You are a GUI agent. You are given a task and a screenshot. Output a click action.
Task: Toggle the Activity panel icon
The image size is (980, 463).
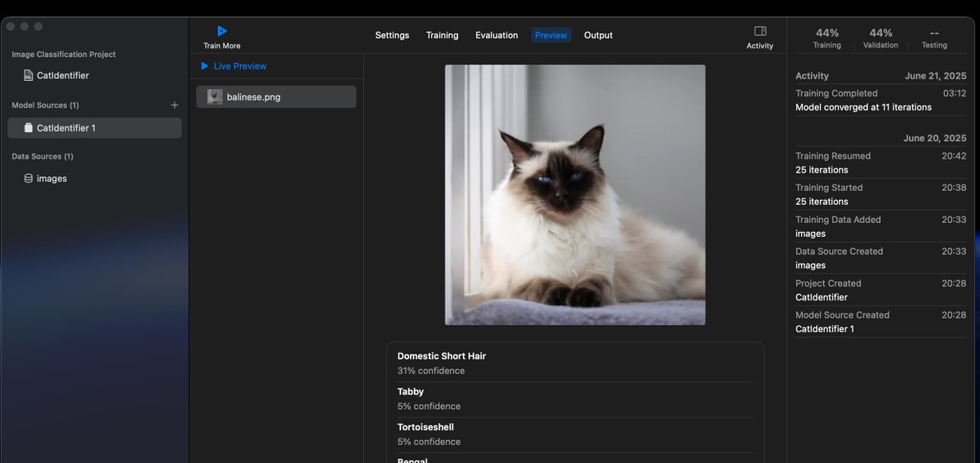click(759, 31)
